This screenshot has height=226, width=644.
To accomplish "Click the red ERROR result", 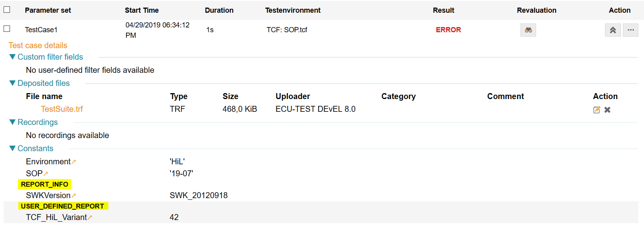I will pyautogui.click(x=448, y=30).
